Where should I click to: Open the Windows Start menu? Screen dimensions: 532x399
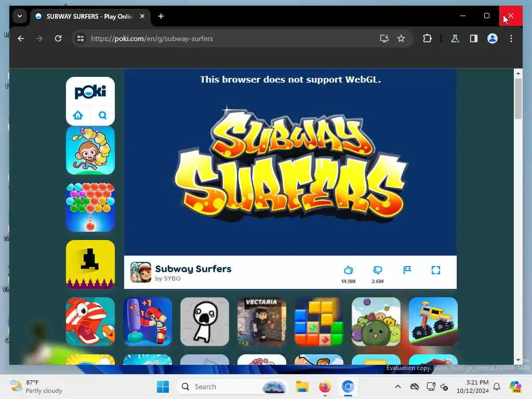click(163, 387)
